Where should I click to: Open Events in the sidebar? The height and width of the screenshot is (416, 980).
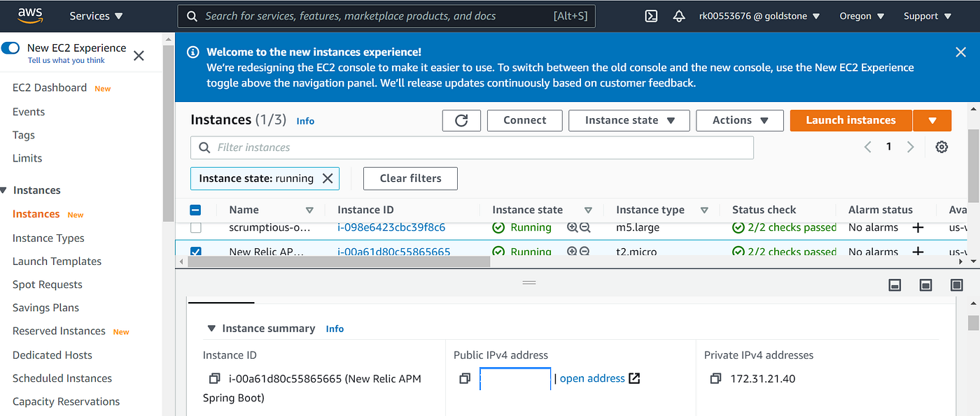pyautogui.click(x=29, y=112)
